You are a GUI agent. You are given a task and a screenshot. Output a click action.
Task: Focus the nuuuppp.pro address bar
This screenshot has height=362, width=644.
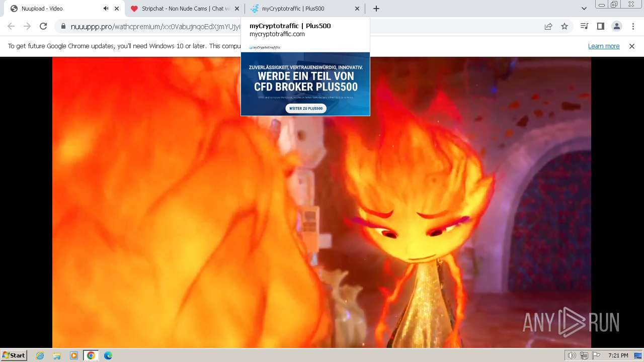pyautogui.click(x=312, y=27)
